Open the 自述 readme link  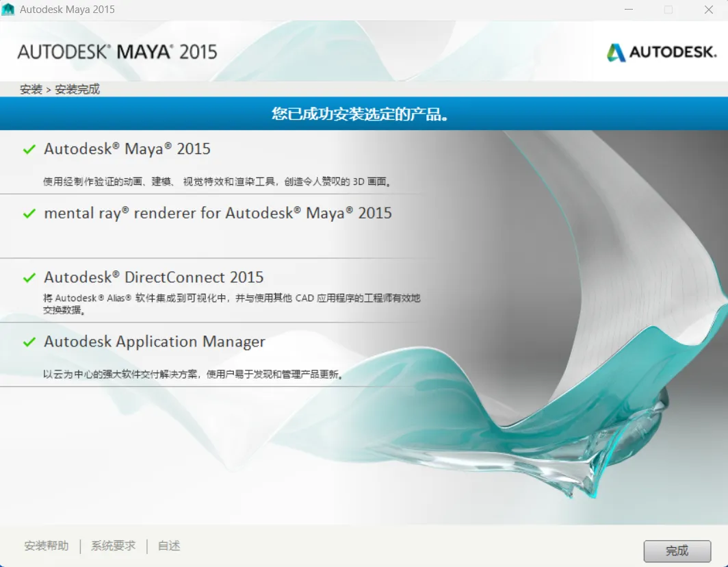click(169, 546)
